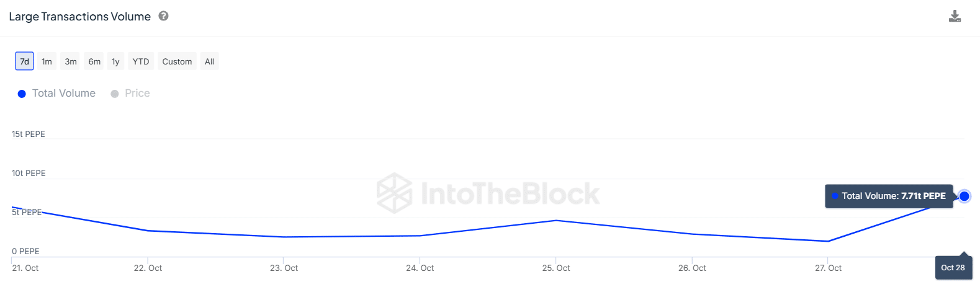Show All time range data
The height and width of the screenshot is (287, 980).
209,61
